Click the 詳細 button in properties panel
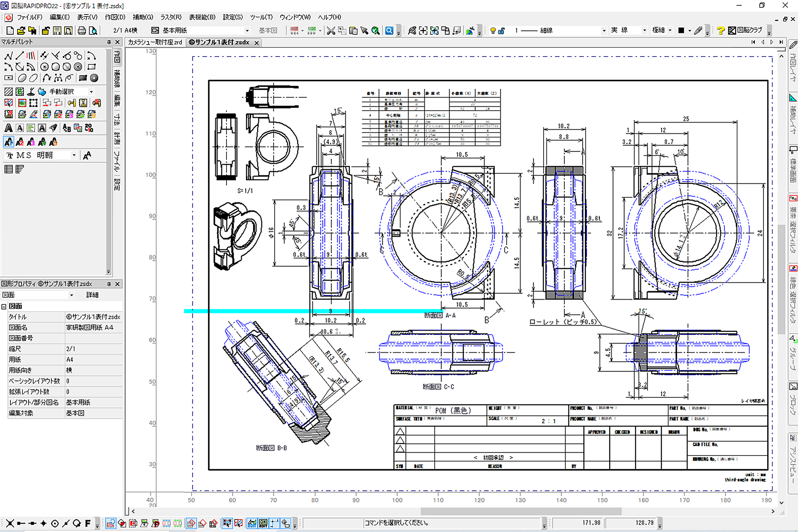This screenshot has width=798, height=532. [x=92, y=295]
